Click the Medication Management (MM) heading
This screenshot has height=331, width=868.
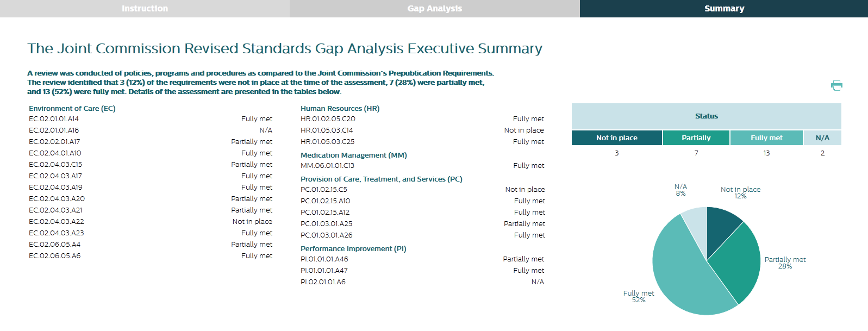tap(354, 155)
